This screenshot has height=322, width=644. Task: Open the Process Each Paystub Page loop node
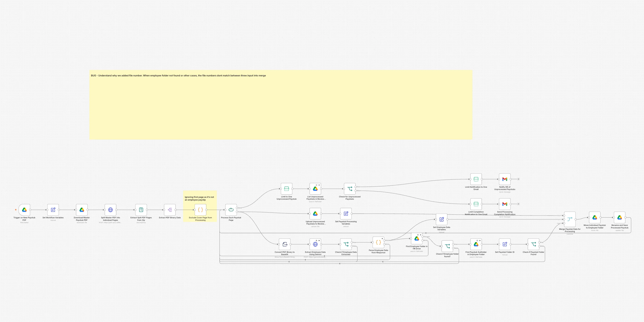231,210
